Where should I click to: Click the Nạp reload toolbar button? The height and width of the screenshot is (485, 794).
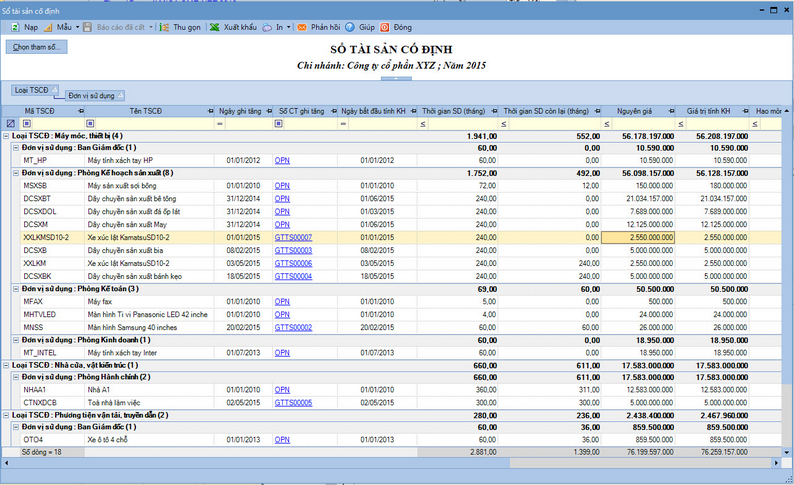pos(25,27)
